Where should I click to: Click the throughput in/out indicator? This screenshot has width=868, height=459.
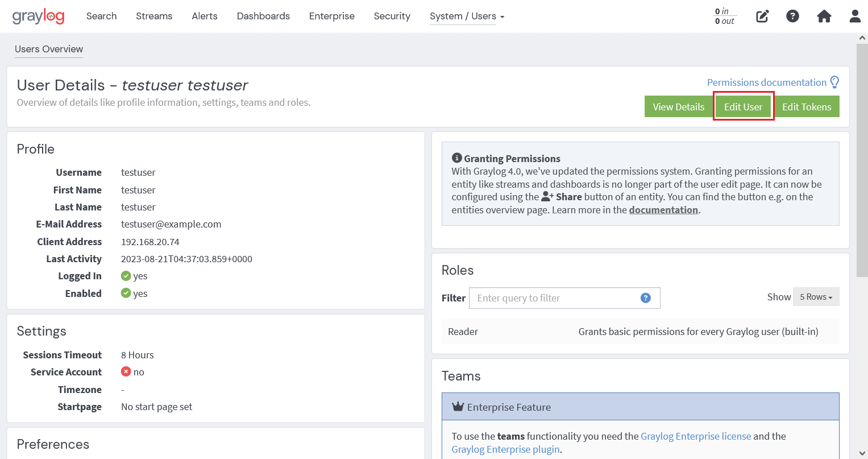click(725, 16)
